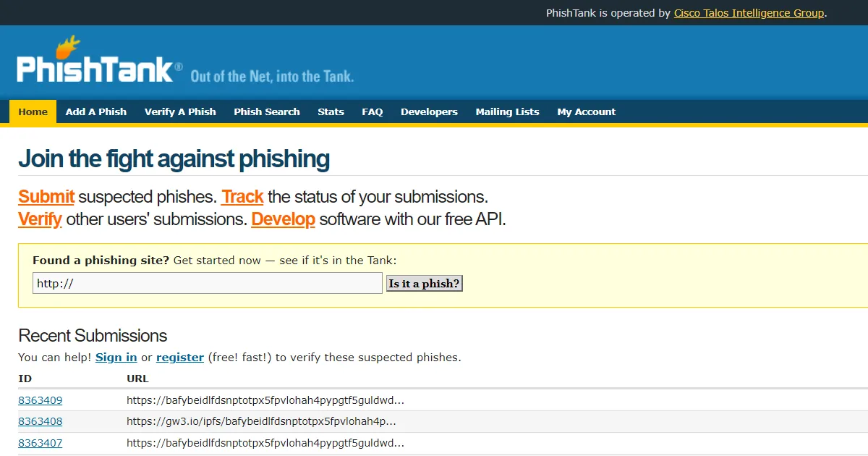Go to Verify A Phish section
Screen dimensions: 868x456
coord(179,111)
